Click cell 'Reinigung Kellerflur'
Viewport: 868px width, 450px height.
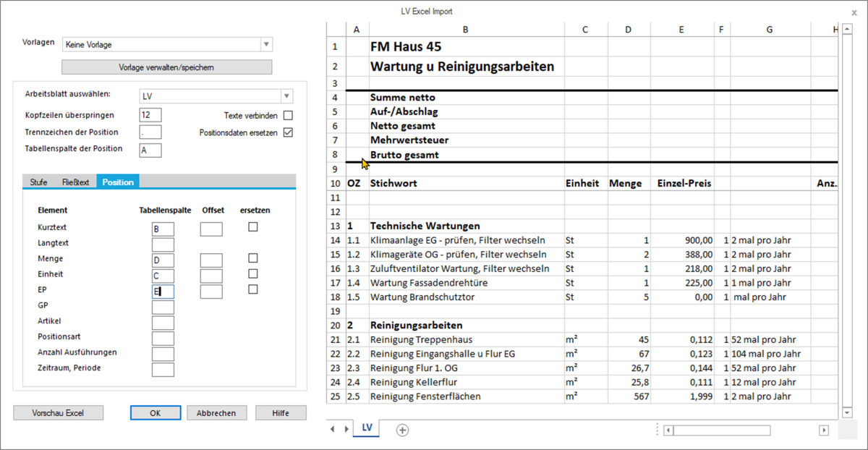click(465, 382)
